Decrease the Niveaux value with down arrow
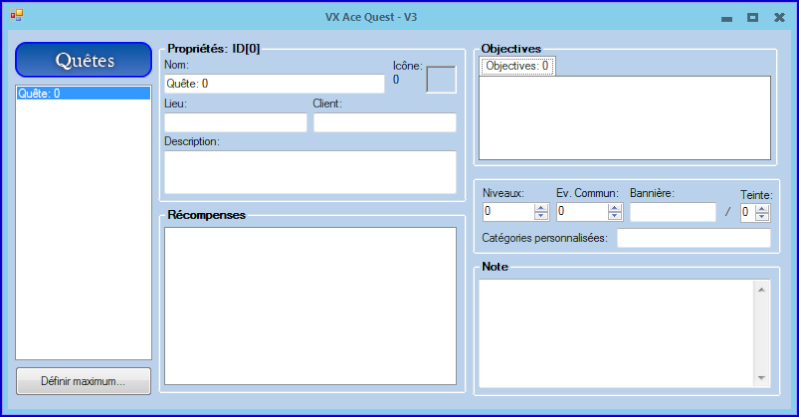This screenshot has height=417, width=799. 541,216
